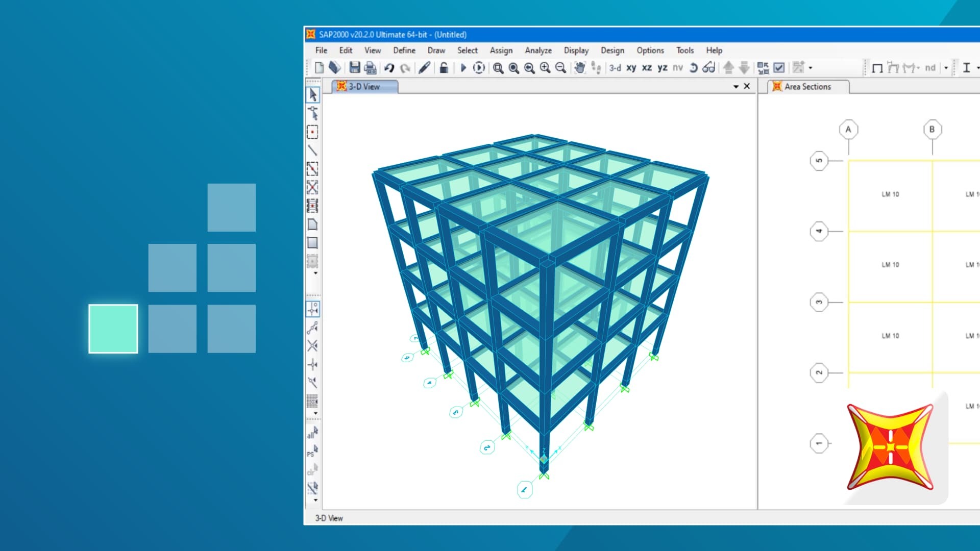Click the Undo arrow icon
This screenshot has width=980, height=551.
(x=389, y=68)
